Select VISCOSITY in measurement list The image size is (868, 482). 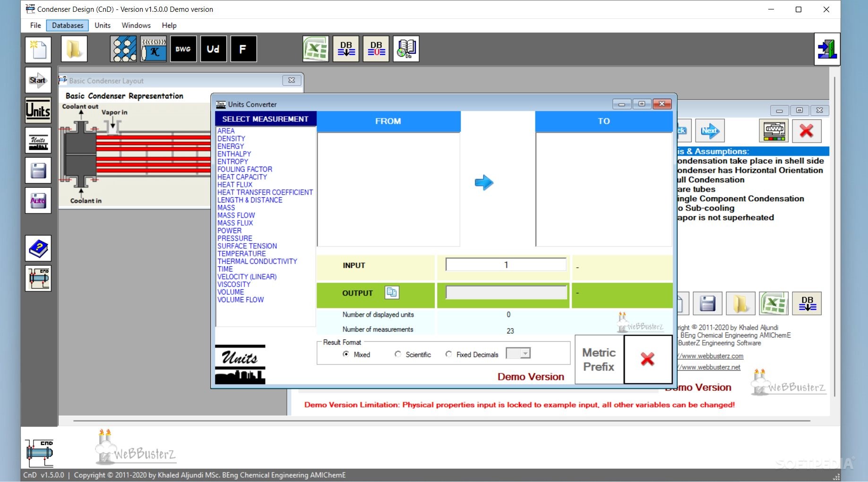click(x=234, y=284)
